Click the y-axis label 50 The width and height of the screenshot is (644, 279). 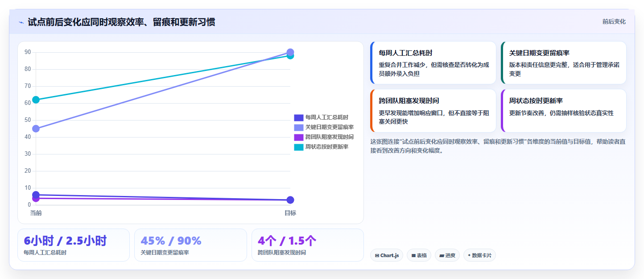click(x=28, y=120)
